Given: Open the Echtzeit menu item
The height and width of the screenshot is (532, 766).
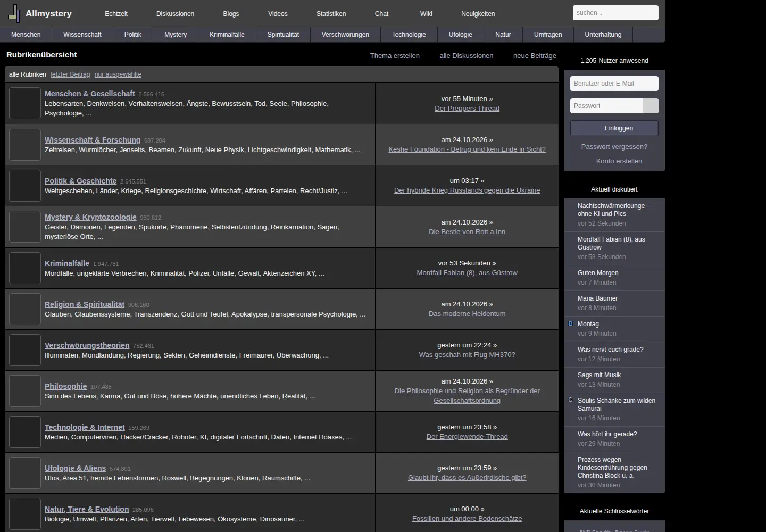Looking at the screenshot, I should (116, 14).
